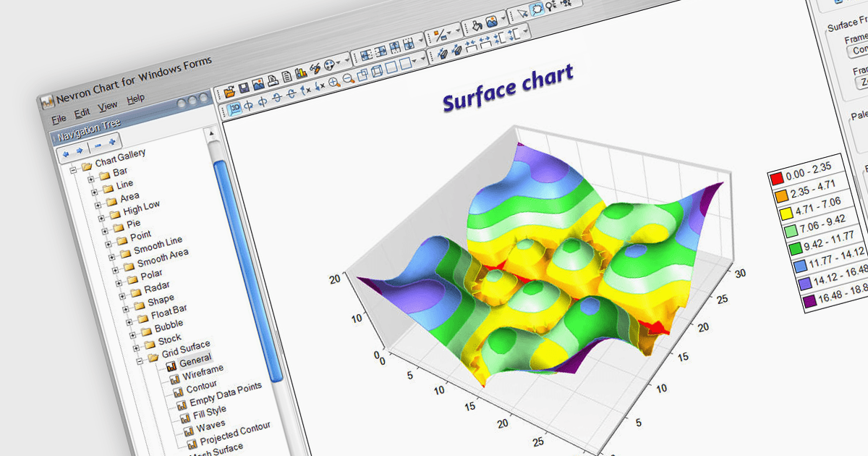Image resolution: width=868 pixels, height=456 pixels.
Task: Select the Point tree item
Action: click(x=140, y=235)
